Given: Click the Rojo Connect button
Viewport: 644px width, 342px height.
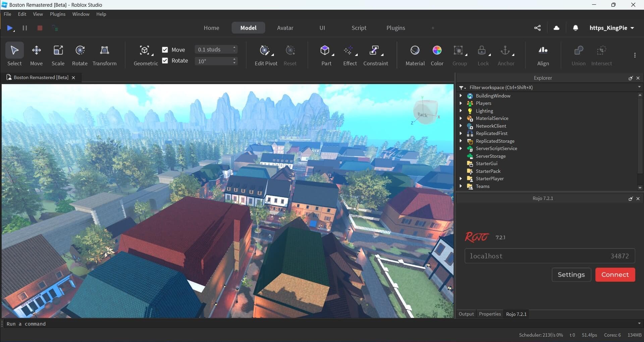Looking at the screenshot, I should (615, 275).
